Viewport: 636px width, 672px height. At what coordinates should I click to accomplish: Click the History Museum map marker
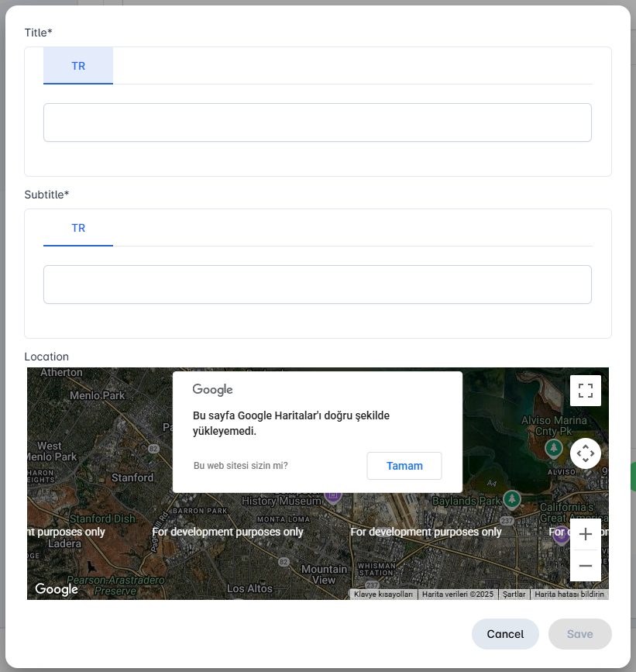click(x=333, y=496)
